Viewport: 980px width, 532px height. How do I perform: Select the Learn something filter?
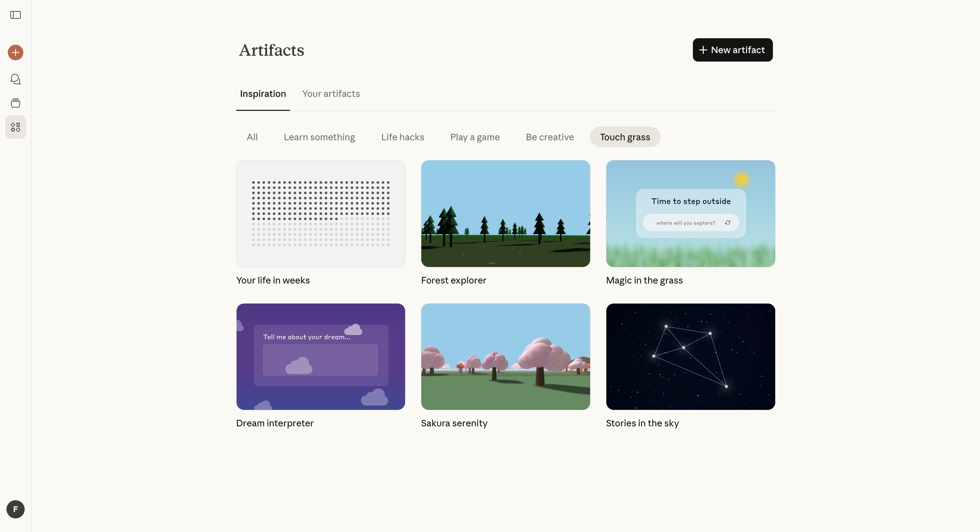tap(319, 137)
